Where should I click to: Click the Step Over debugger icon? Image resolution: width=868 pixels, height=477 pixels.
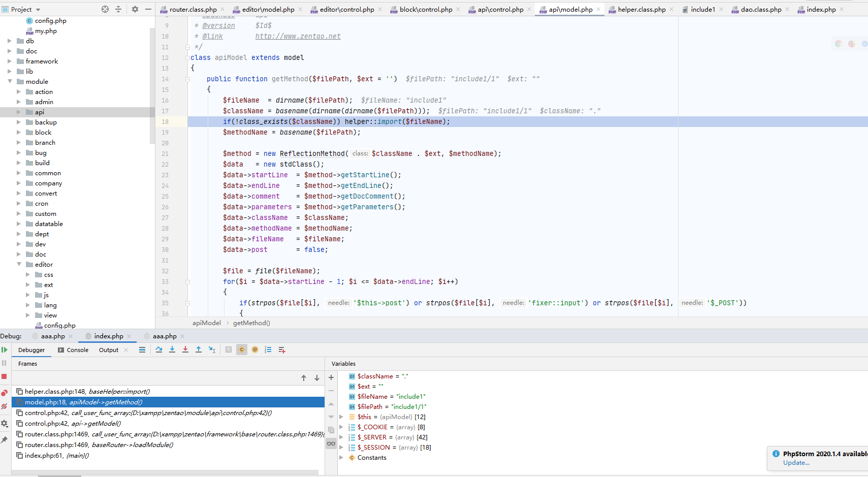[159, 349]
